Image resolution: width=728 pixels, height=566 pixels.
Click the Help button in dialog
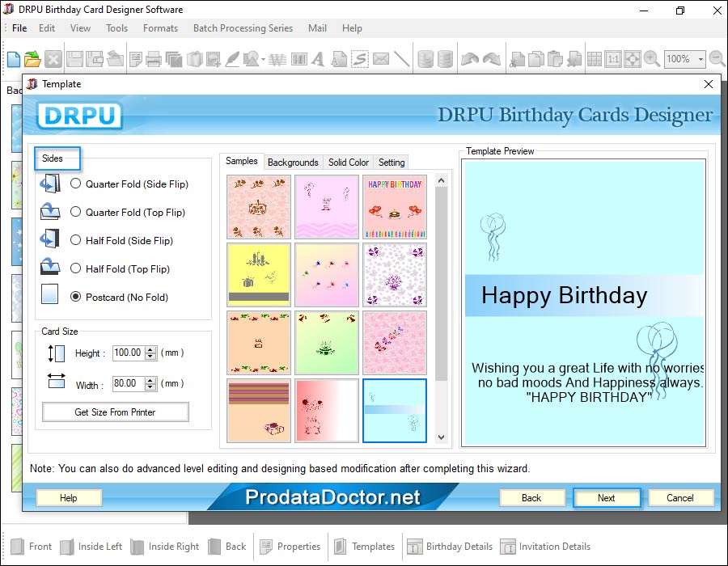pos(68,498)
